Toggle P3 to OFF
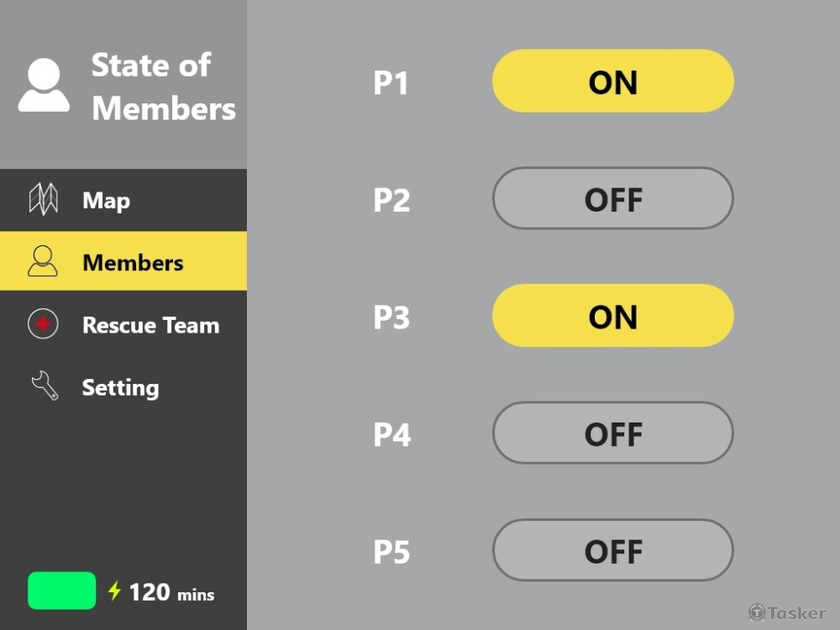This screenshot has height=630, width=840. pyautogui.click(x=612, y=316)
